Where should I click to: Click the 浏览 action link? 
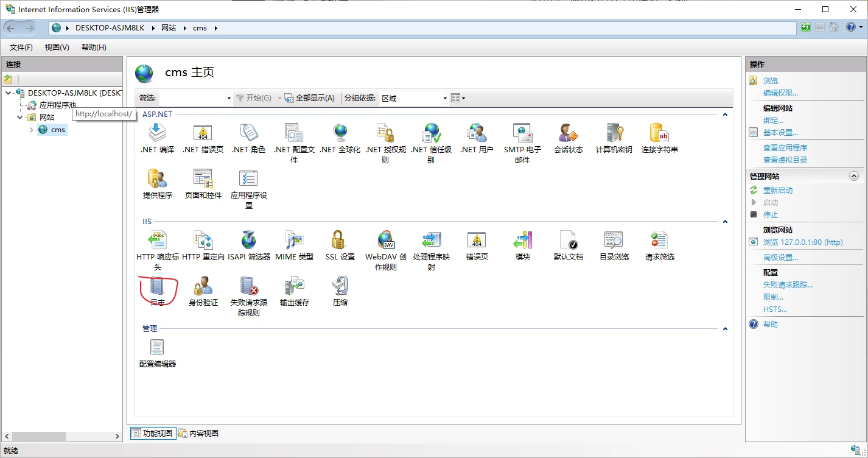(771, 80)
